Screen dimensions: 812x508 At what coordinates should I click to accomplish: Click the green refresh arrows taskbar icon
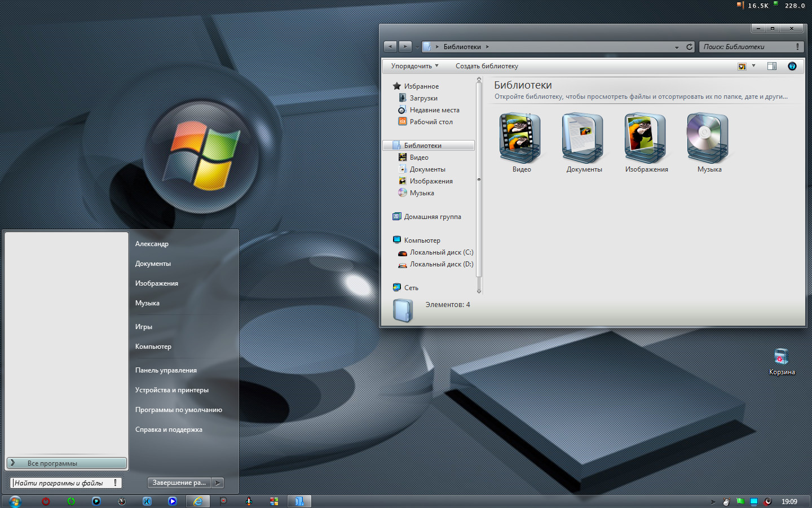click(71, 501)
